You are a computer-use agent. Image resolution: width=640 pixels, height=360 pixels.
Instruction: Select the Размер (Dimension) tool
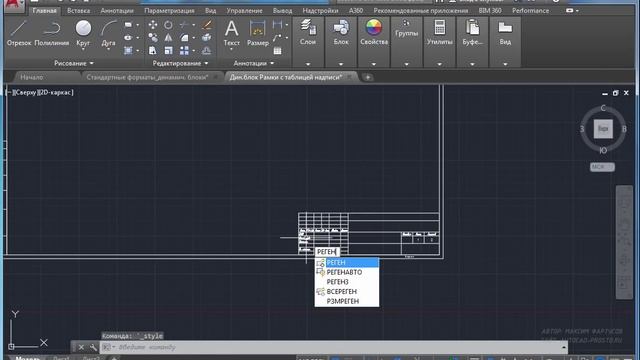[x=258, y=33]
